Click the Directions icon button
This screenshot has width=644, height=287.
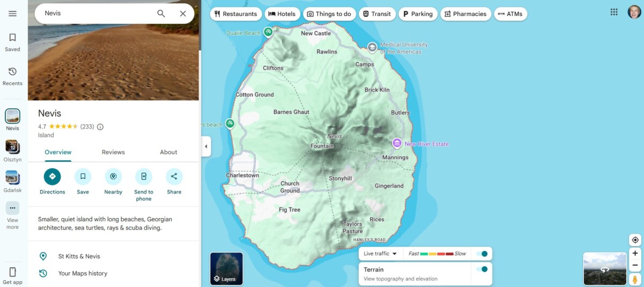coord(52,176)
